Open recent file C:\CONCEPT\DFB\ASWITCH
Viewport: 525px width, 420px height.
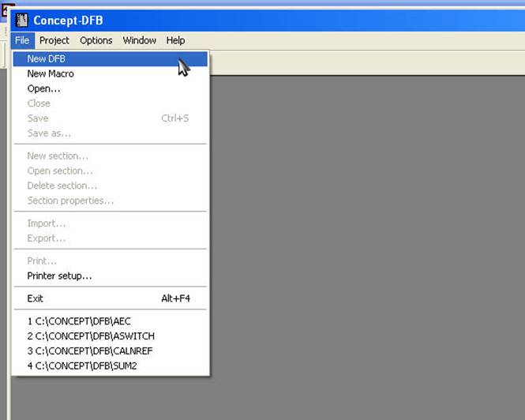pyautogui.click(x=111, y=336)
